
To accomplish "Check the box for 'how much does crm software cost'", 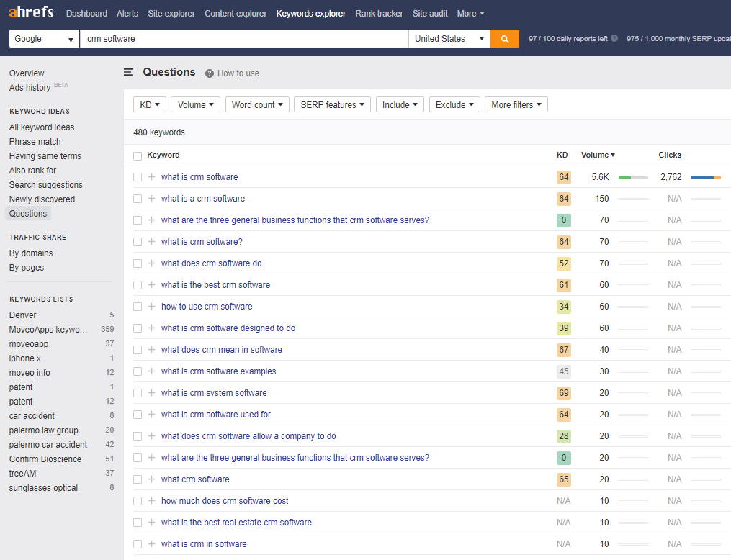I will click(138, 501).
